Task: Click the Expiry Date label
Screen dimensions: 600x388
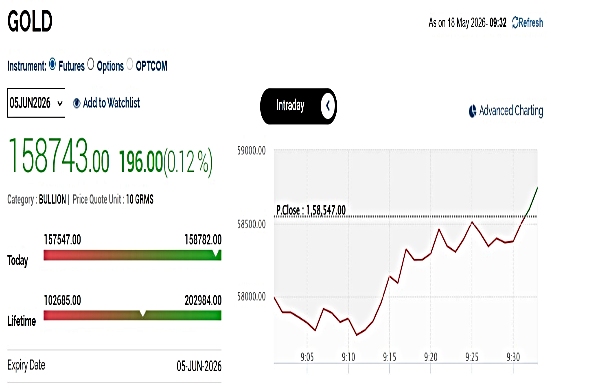Action: pyautogui.click(x=26, y=365)
